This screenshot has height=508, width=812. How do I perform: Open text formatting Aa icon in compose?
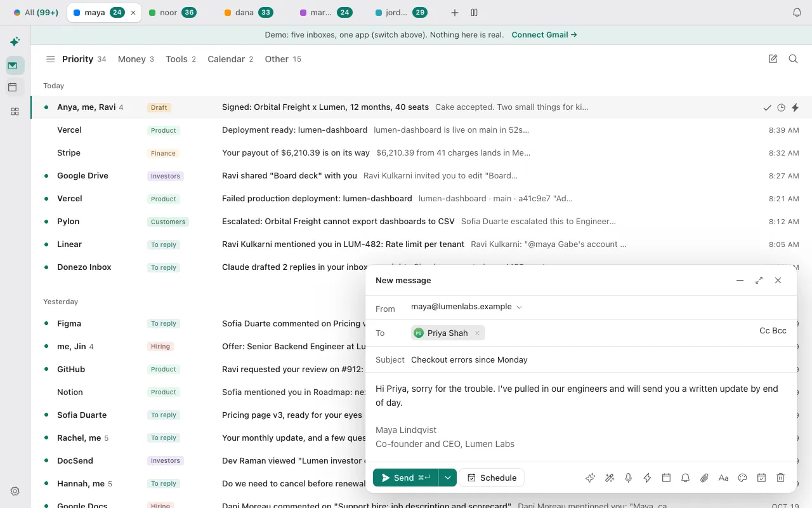723,478
